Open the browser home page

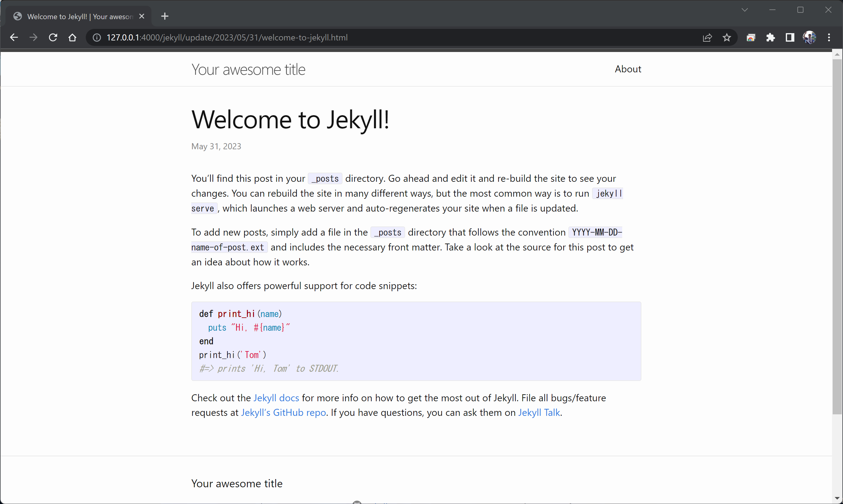[72, 37]
